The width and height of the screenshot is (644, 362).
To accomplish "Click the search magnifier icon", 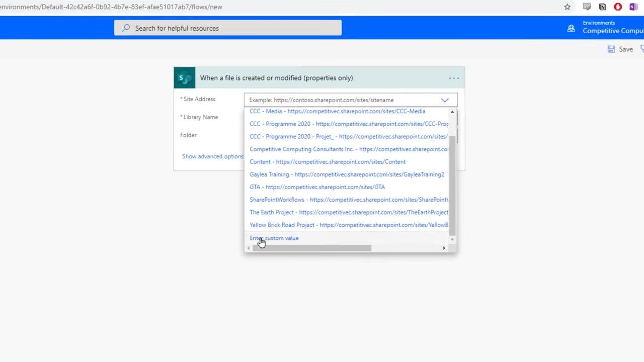I will pyautogui.click(x=126, y=28).
